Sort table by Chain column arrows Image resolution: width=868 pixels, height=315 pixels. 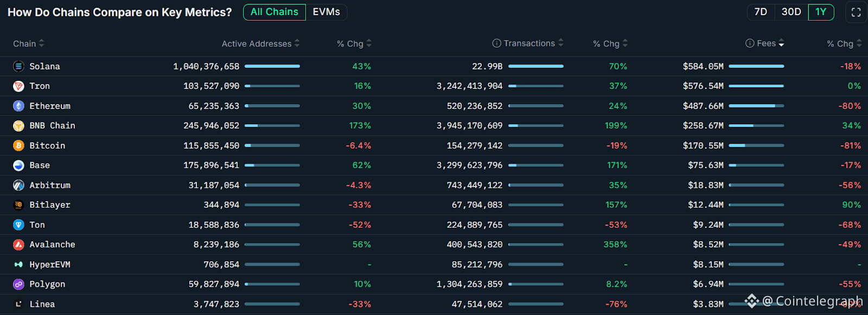pyautogui.click(x=42, y=43)
